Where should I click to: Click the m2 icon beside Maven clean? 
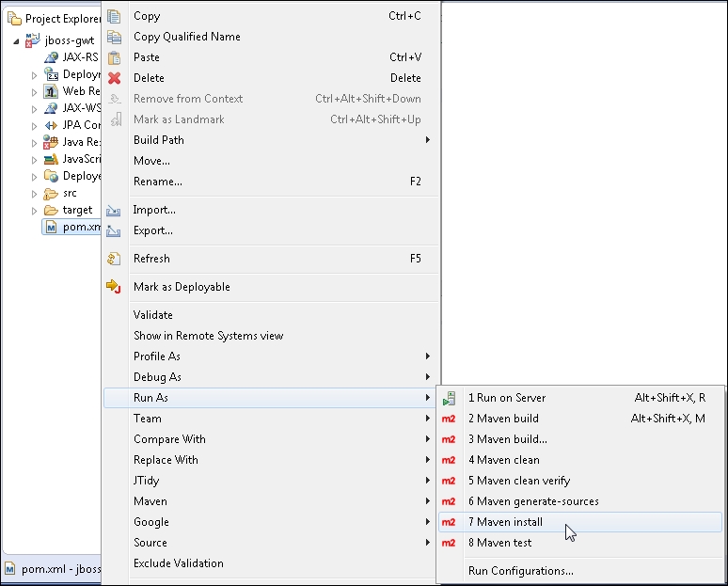tap(449, 460)
